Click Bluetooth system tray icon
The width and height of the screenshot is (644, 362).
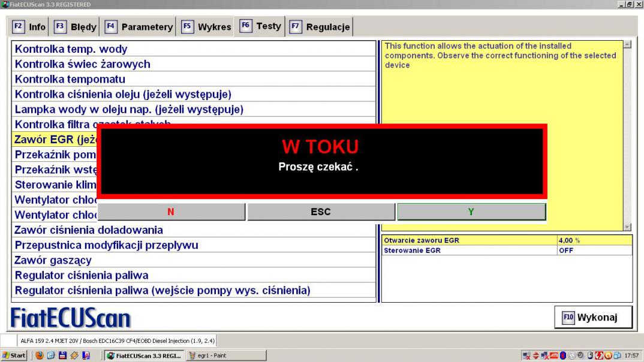click(563, 355)
